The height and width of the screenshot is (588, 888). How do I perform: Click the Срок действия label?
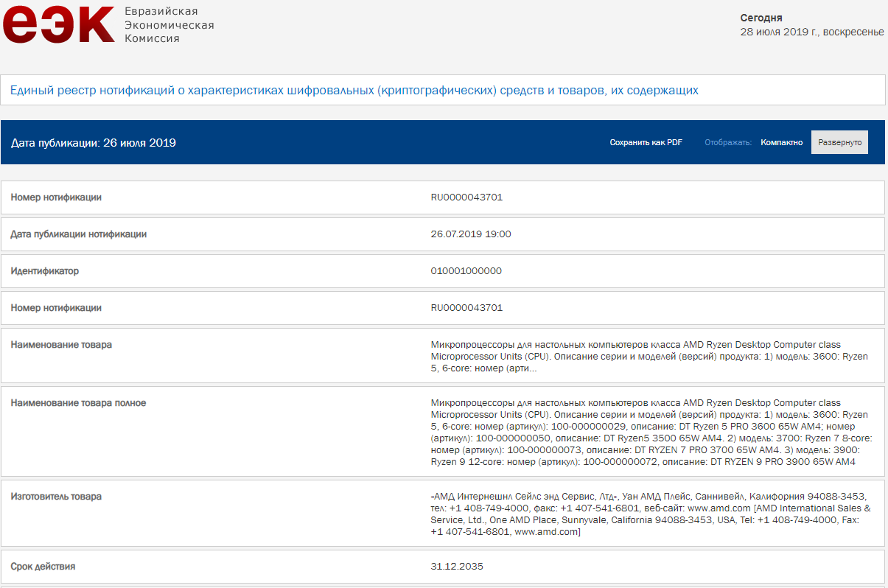[43, 567]
